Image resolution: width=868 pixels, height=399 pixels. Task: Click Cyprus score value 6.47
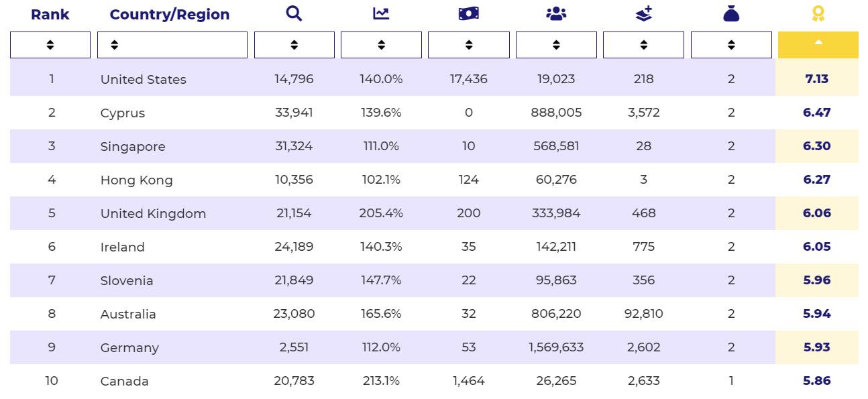point(817,113)
